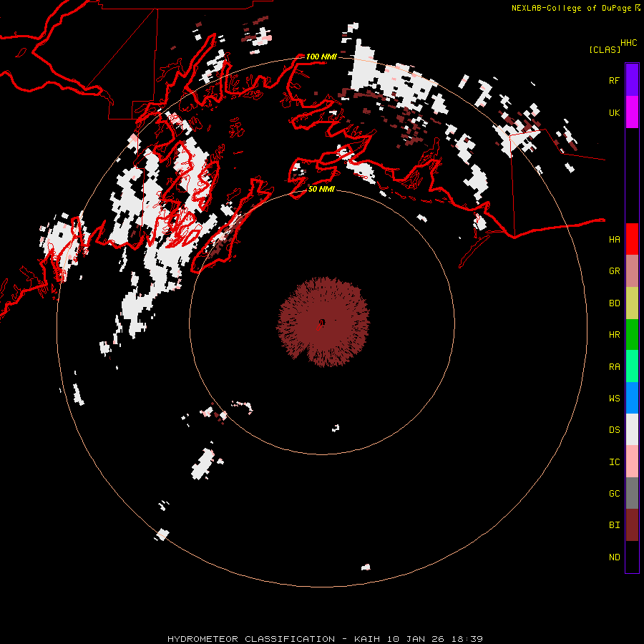This screenshot has height=644, width=644.
Task: Click the radar site center marker
Action: tap(321, 323)
